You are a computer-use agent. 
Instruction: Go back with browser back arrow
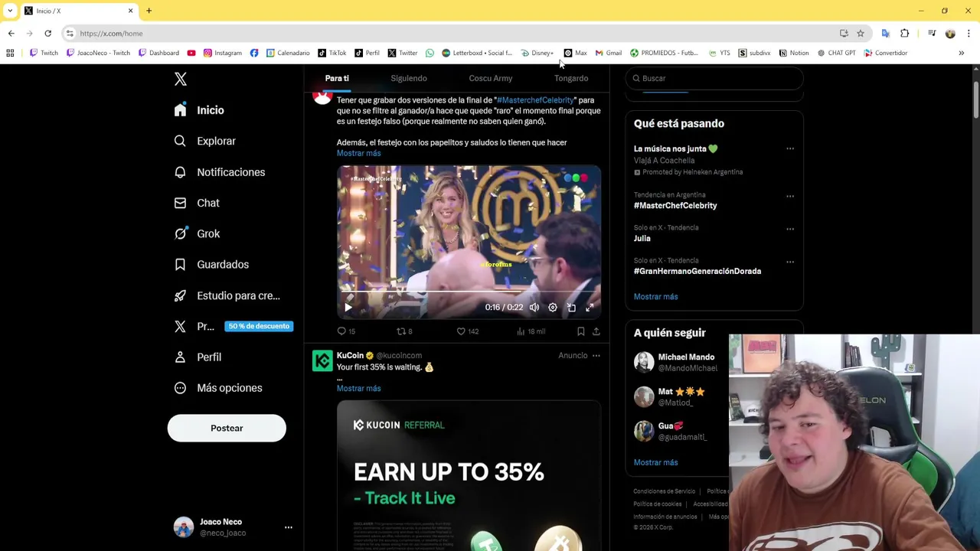pyautogui.click(x=11, y=34)
